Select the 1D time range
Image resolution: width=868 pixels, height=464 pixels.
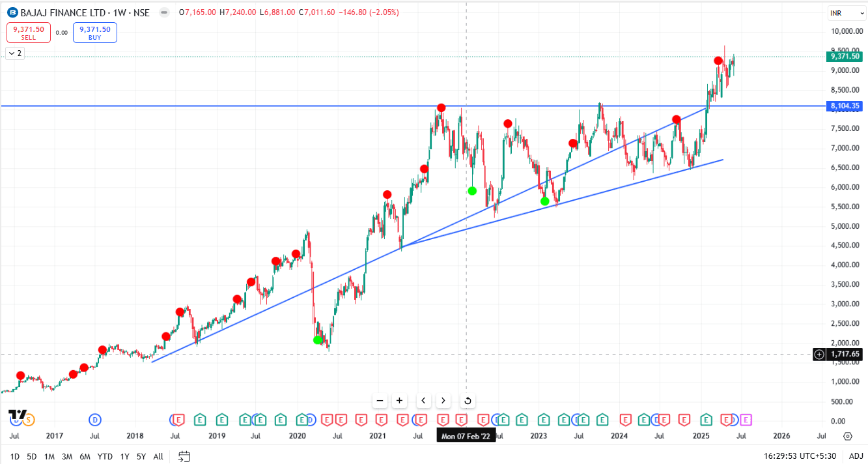tap(14, 457)
